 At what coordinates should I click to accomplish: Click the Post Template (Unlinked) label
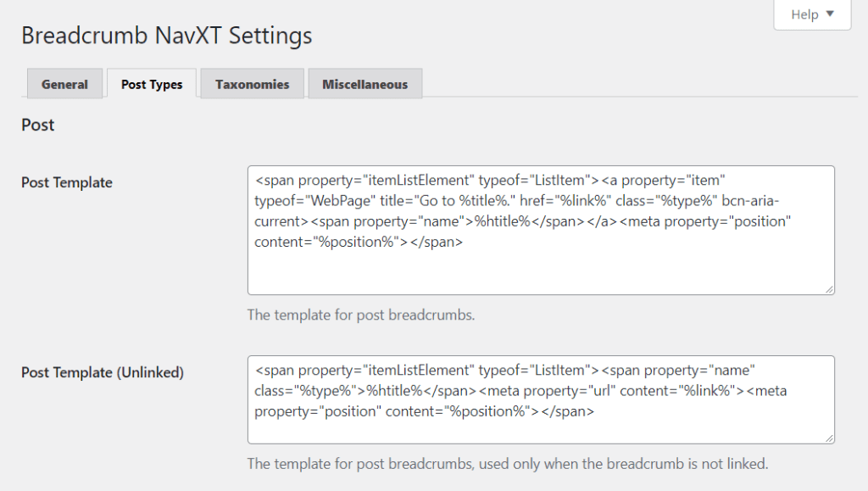click(102, 372)
